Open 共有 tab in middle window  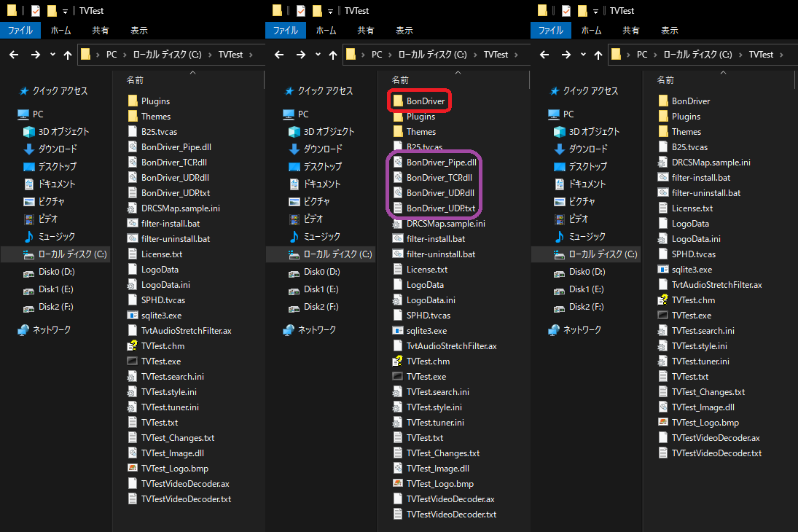click(x=365, y=31)
